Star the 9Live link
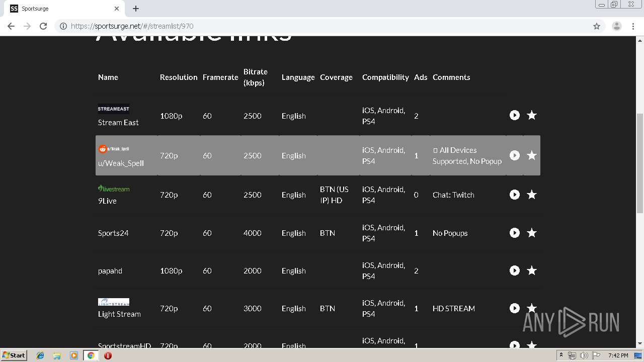 coord(532,195)
